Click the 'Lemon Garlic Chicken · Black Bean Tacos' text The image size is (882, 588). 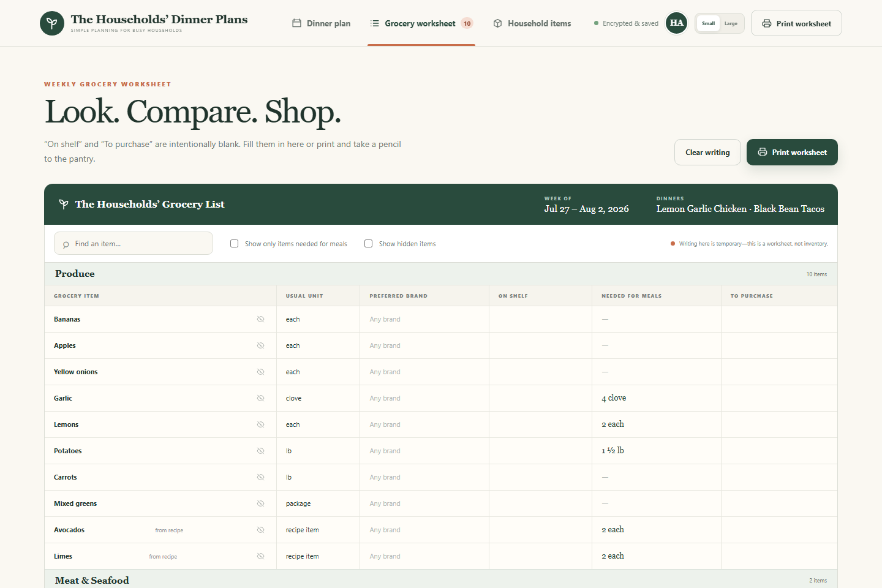coord(741,209)
